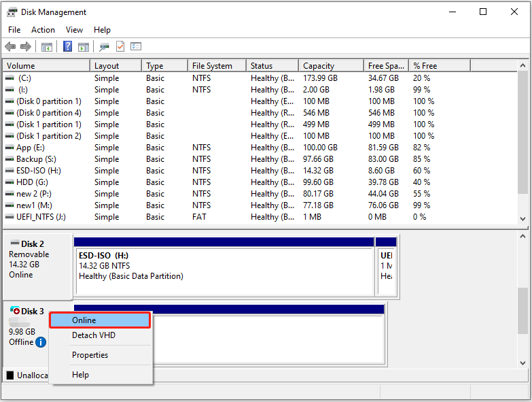Click the FAT file system cell
Image resolution: width=532 pixels, height=402 pixels.
[x=199, y=216]
